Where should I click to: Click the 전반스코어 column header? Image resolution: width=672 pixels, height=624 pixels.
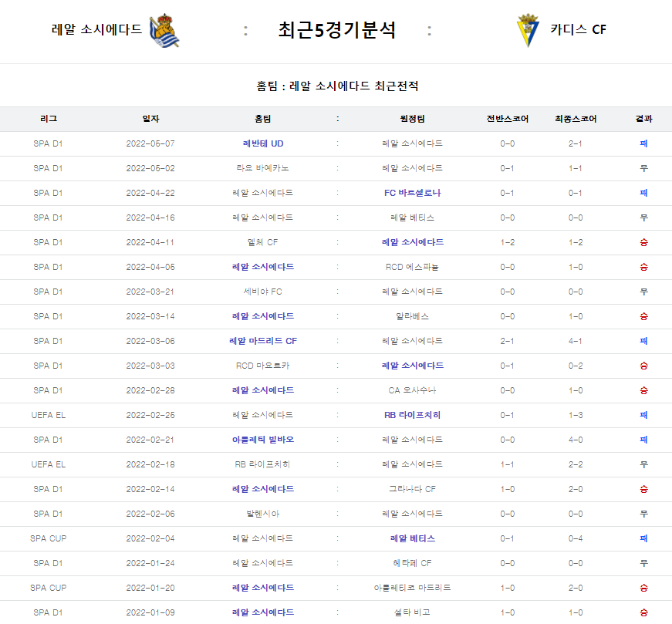[508, 119]
